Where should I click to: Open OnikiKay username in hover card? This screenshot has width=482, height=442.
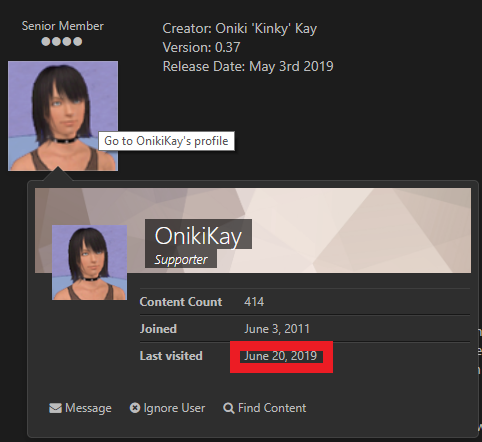point(198,236)
